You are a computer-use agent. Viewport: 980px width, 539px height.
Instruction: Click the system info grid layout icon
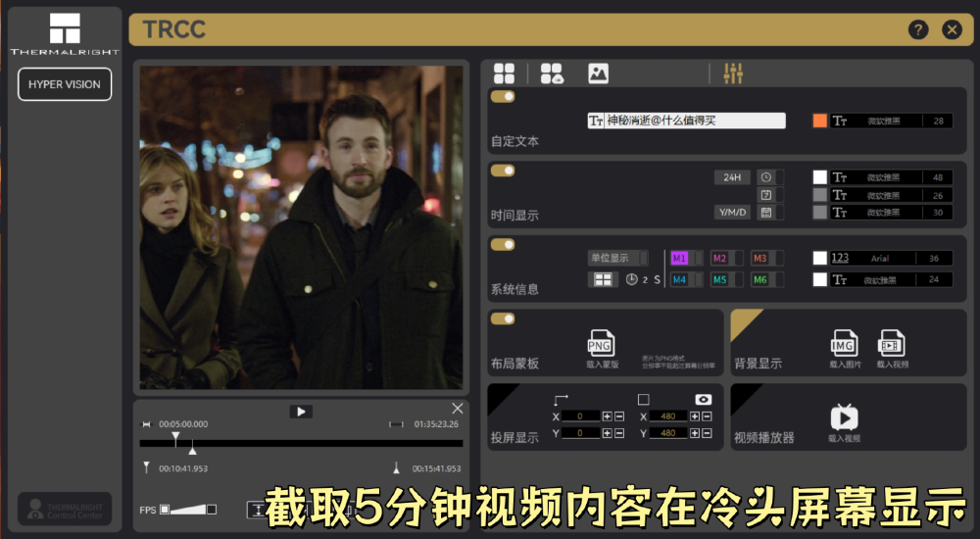[603, 279]
